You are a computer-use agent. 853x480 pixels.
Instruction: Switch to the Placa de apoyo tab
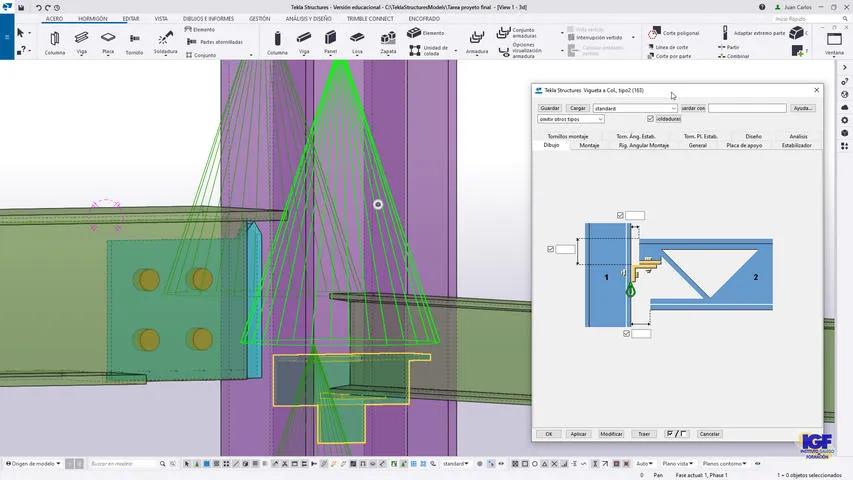pos(744,145)
